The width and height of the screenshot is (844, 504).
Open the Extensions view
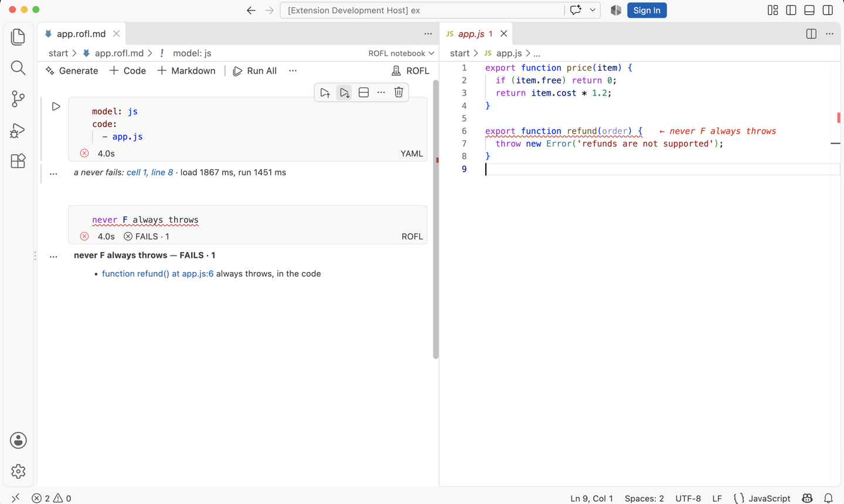pos(18,161)
